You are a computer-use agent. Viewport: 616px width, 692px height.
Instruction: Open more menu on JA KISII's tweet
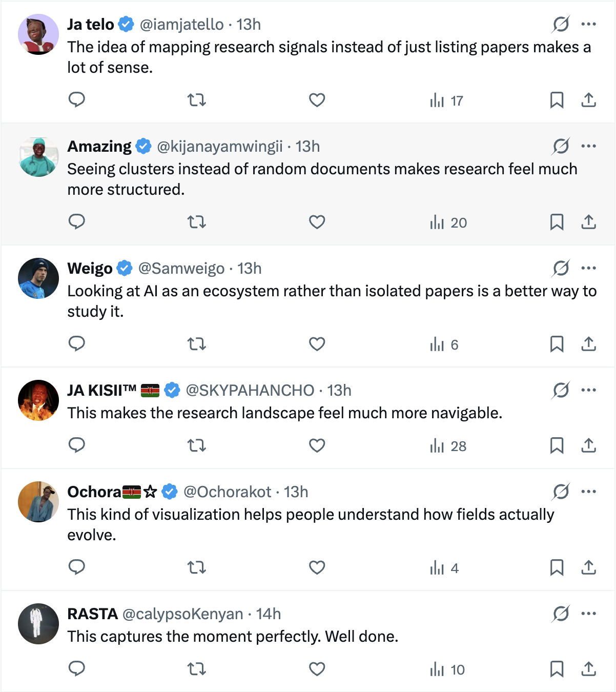(589, 390)
